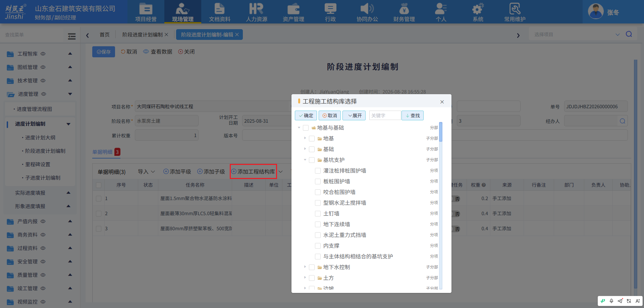Click the dialog tree vertical scrollbar
The height and width of the screenshot is (308, 644).
[x=441, y=132]
